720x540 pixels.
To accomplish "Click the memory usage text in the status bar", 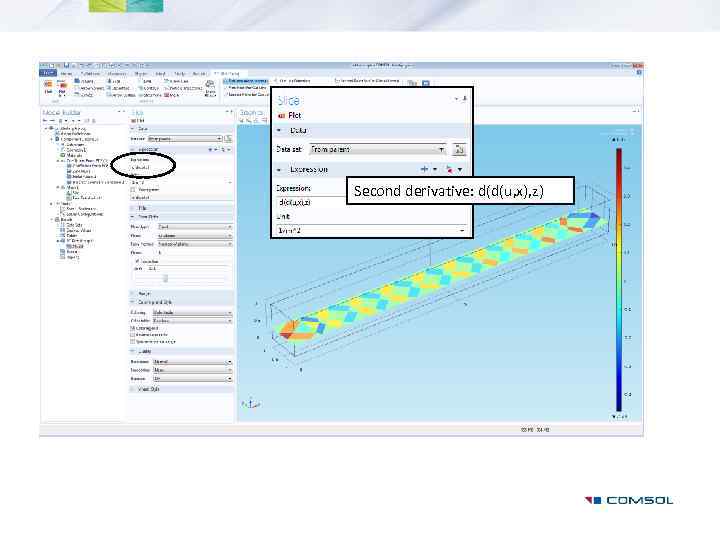I will coord(535,430).
